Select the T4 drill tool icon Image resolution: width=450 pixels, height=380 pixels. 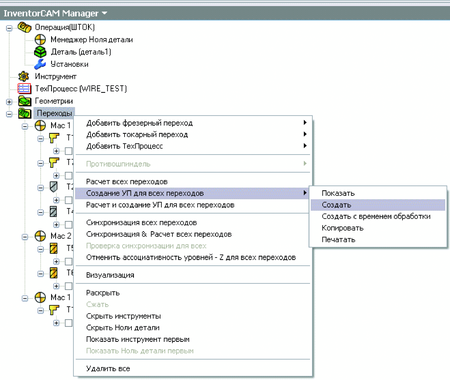click(53, 212)
